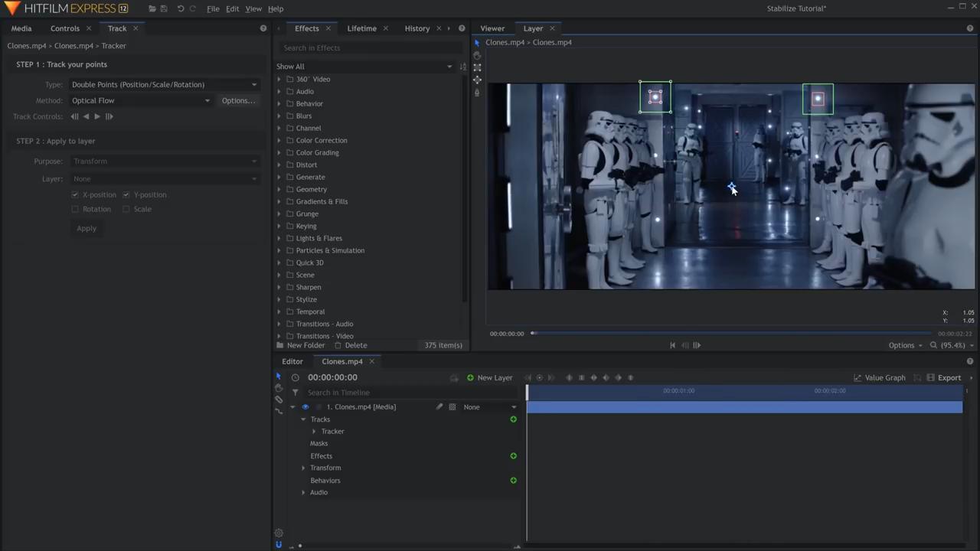Toggle the Y-position checkbox

(126, 194)
